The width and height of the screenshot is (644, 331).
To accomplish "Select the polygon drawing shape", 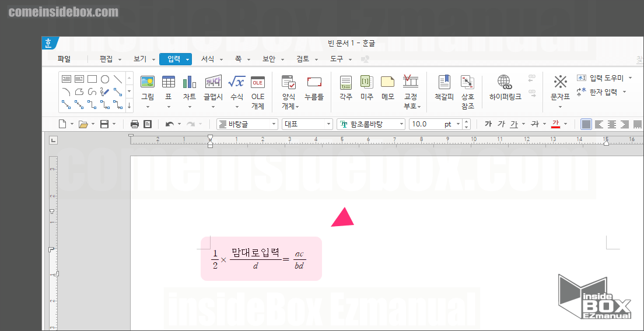I will (79, 92).
